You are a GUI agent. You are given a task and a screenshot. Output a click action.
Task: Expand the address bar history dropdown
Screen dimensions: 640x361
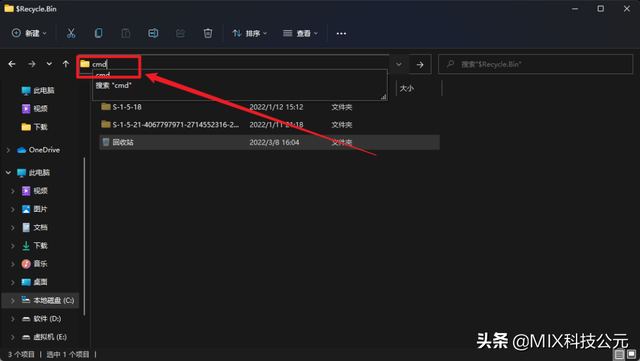(399, 64)
